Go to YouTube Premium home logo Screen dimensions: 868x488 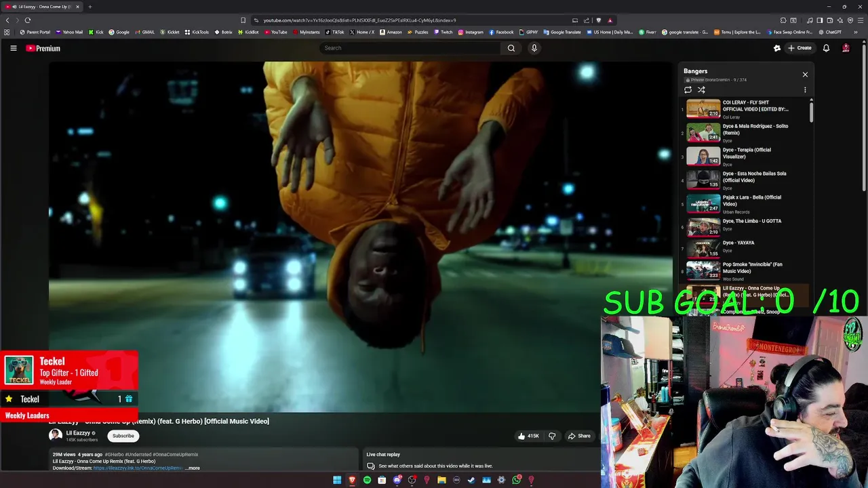(43, 48)
